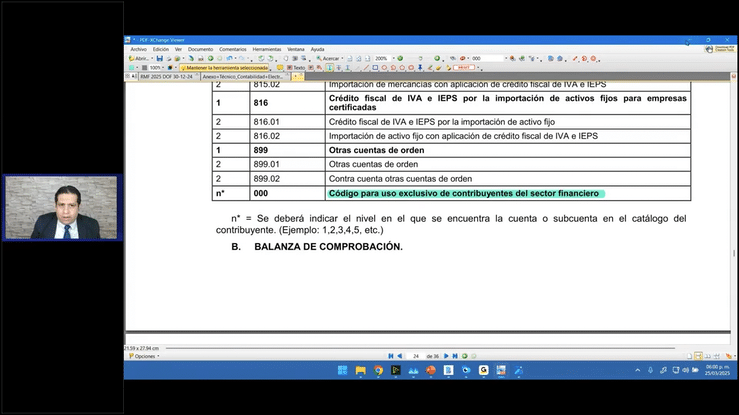
Task: Toggle Mantener la herramienta seleccionada
Action: pyautogui.click(x=224, y=67)
